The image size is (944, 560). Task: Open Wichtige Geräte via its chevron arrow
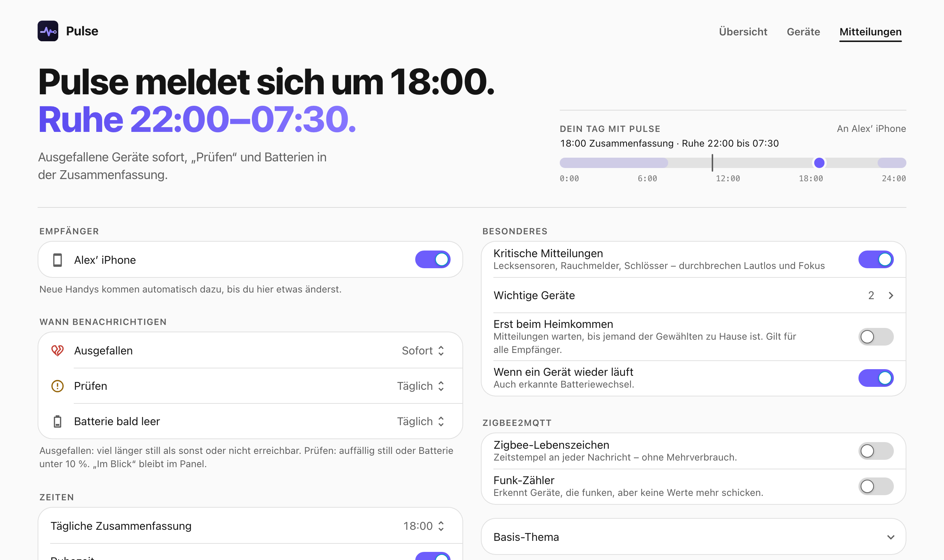(x=891, y=295)
